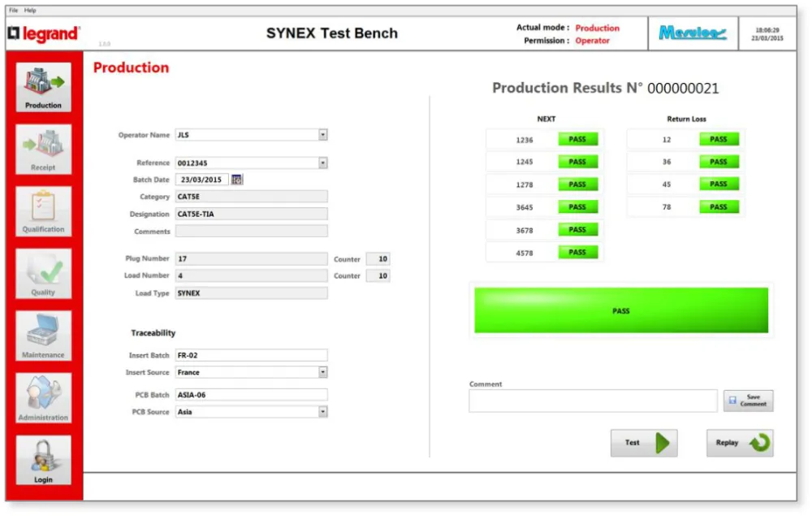Click PASS indicator for NEXT 3645

coord(578,207)
